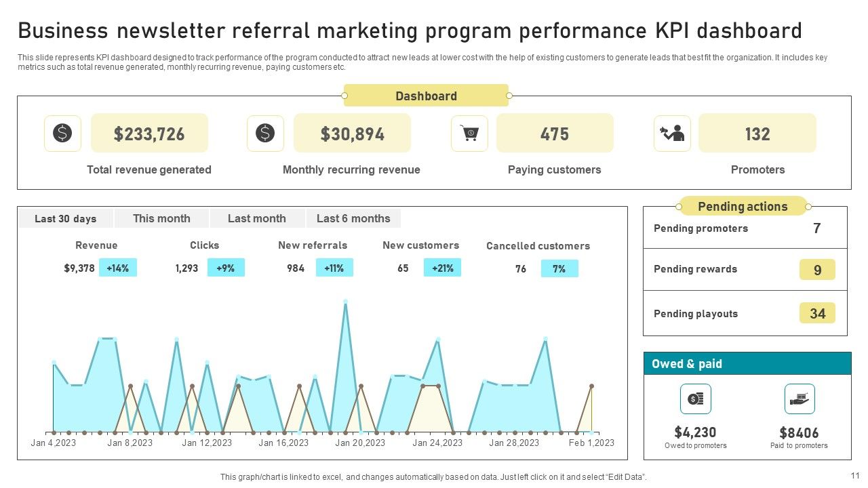Expand the Pending playouts entry
The image size is (868, 488).
(745, 313)
